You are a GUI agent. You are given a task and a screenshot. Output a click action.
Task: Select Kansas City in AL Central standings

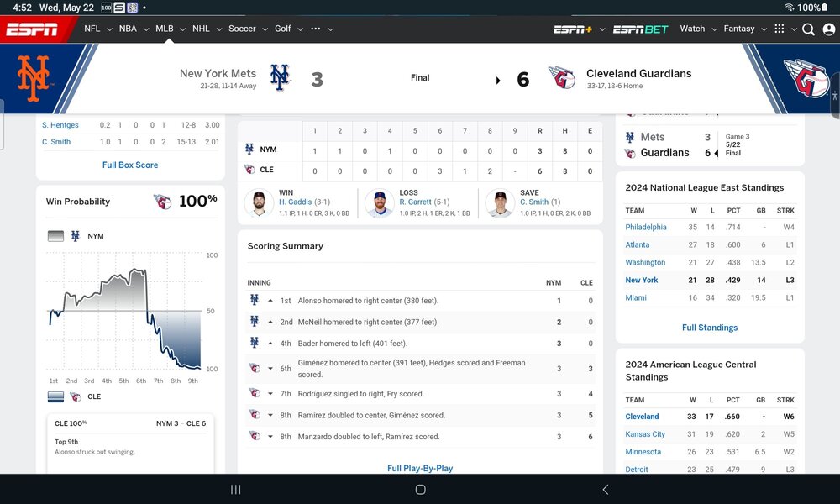(645, 434)
